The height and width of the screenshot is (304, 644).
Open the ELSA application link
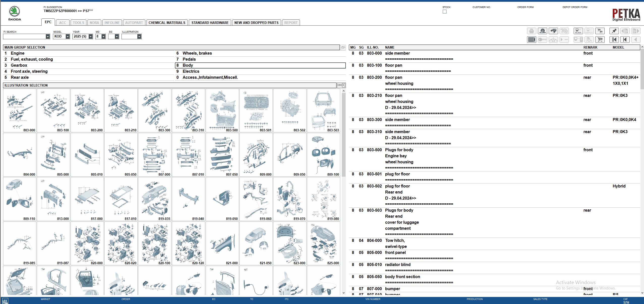coord(578,31)
